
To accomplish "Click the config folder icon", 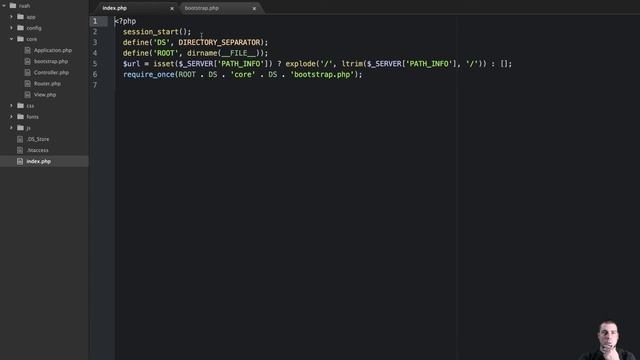I will [x=20, y=28].
